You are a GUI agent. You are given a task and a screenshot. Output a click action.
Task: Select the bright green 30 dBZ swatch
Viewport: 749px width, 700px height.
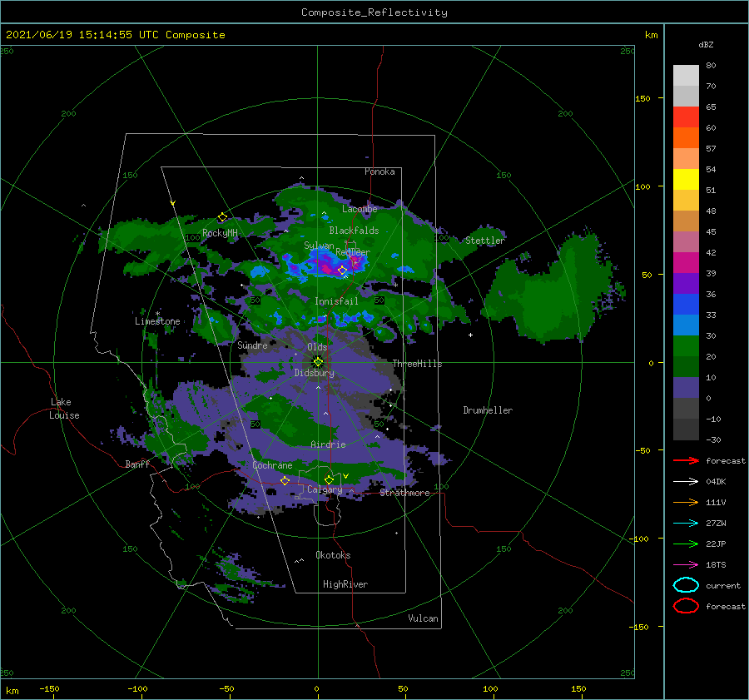[686, 346]
